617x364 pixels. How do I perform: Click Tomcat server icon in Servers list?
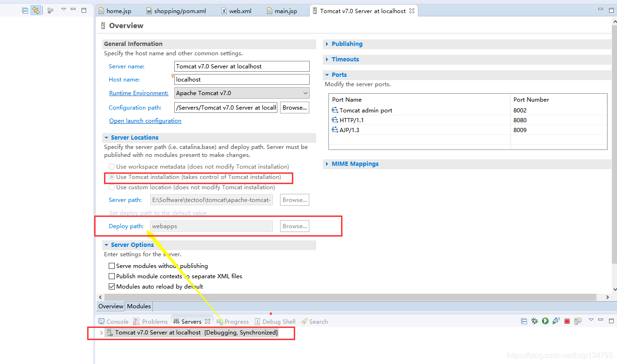[x=110, y=333]
